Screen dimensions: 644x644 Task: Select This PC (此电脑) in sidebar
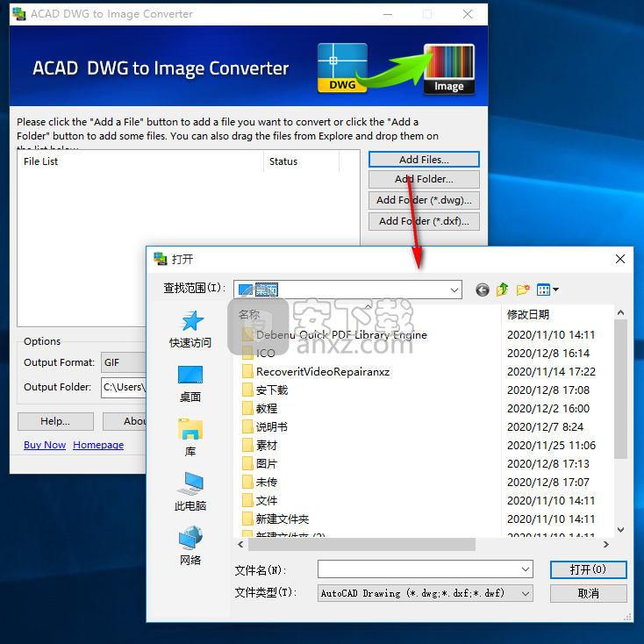(190, 491)
